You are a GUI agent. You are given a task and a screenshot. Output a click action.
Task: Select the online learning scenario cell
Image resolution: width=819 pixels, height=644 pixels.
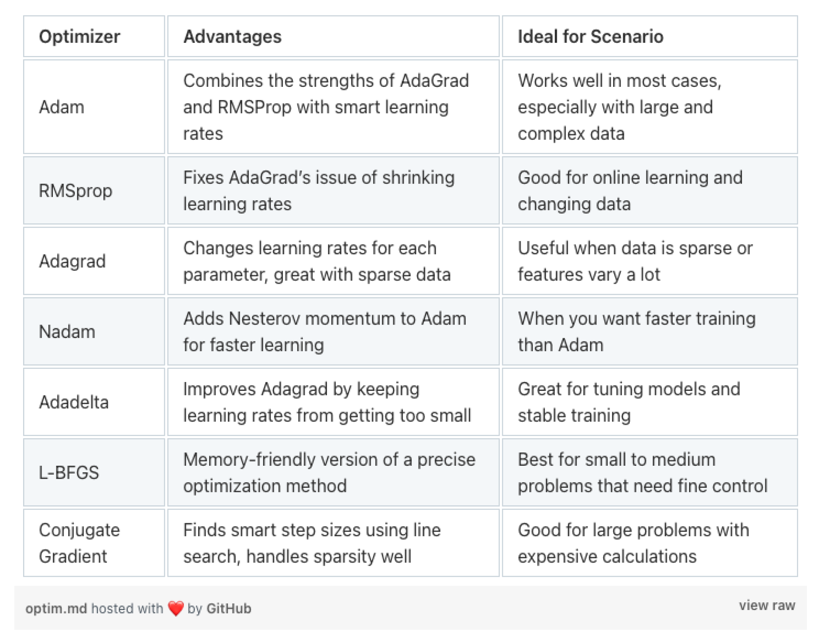pos(630,191)
